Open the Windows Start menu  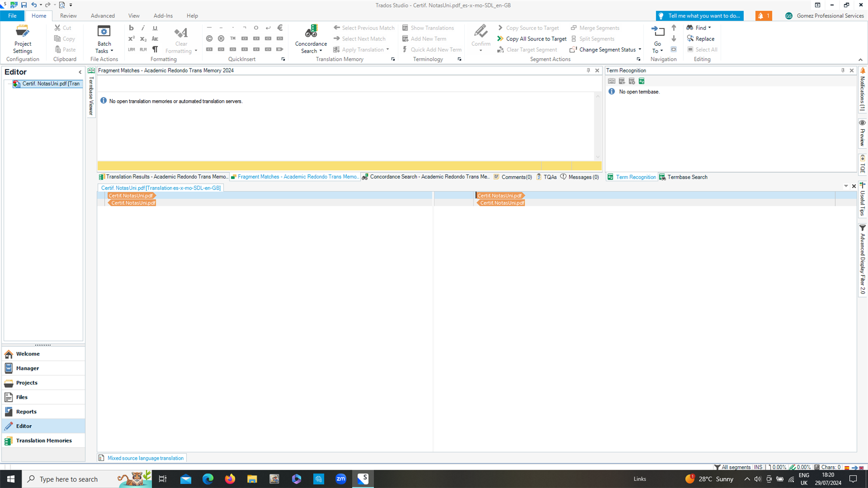click(x=11, y=479)
